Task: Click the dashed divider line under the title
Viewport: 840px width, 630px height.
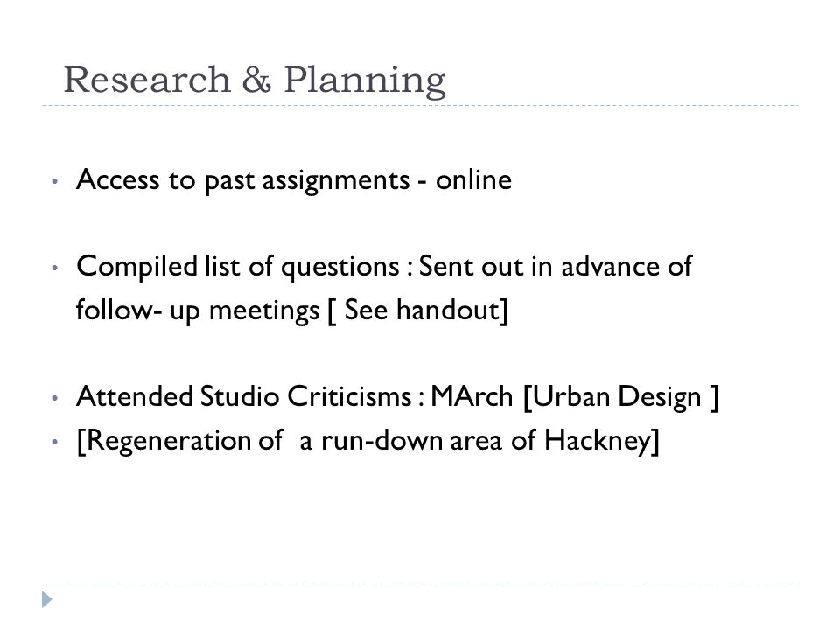Action: (x=420, y=106)
